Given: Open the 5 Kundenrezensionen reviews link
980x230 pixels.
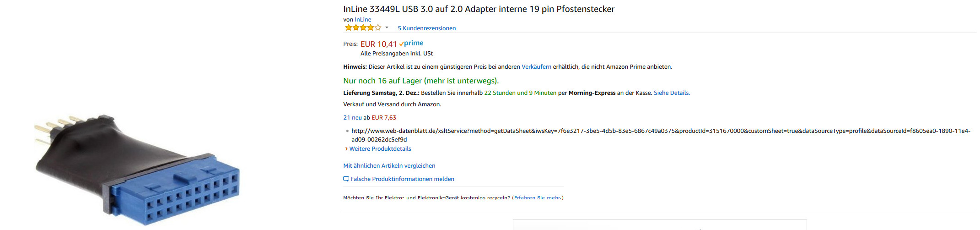Looking at the screenshot, I should (426, 28).
